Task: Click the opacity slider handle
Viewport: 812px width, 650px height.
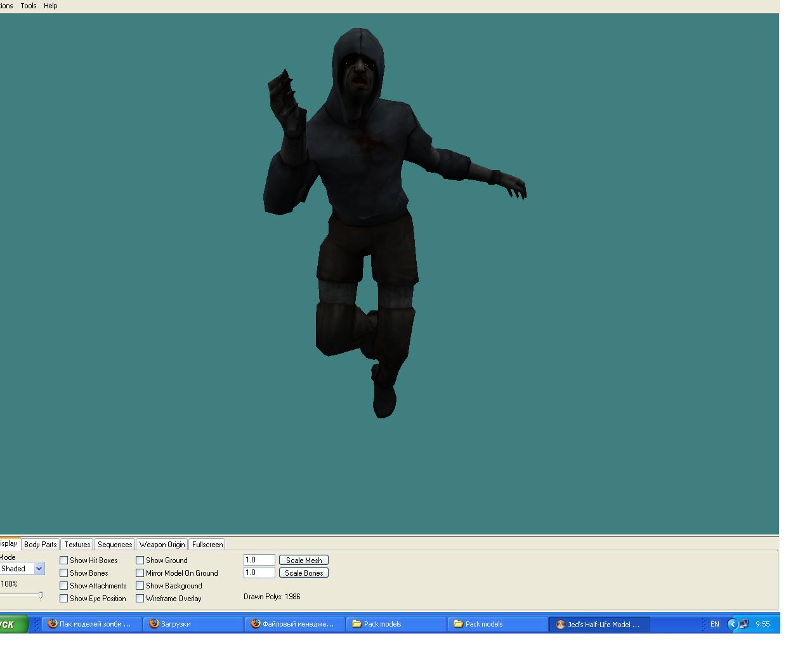Action: tap(41, 596)
